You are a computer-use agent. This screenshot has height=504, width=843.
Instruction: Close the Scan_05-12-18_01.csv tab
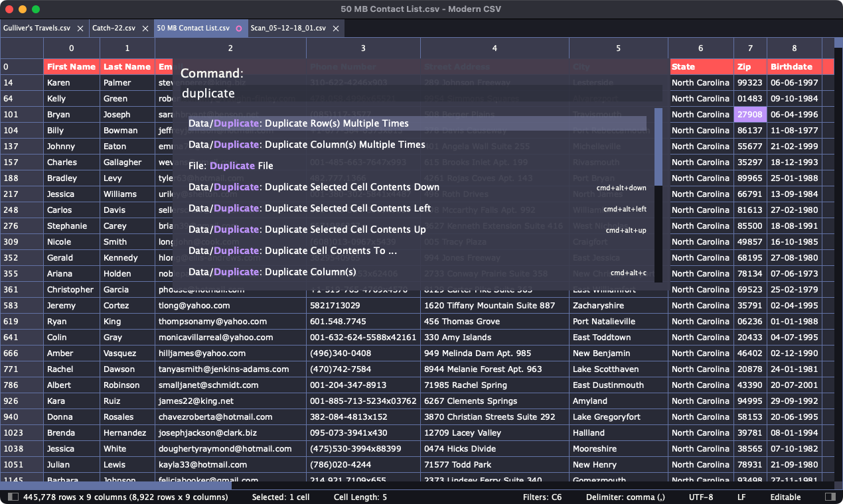coord(336,29)
